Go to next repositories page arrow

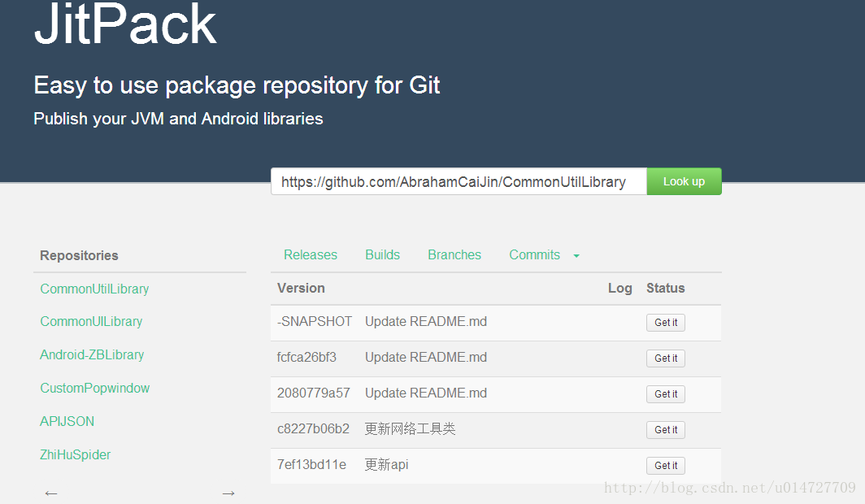[x=228, y=493]
